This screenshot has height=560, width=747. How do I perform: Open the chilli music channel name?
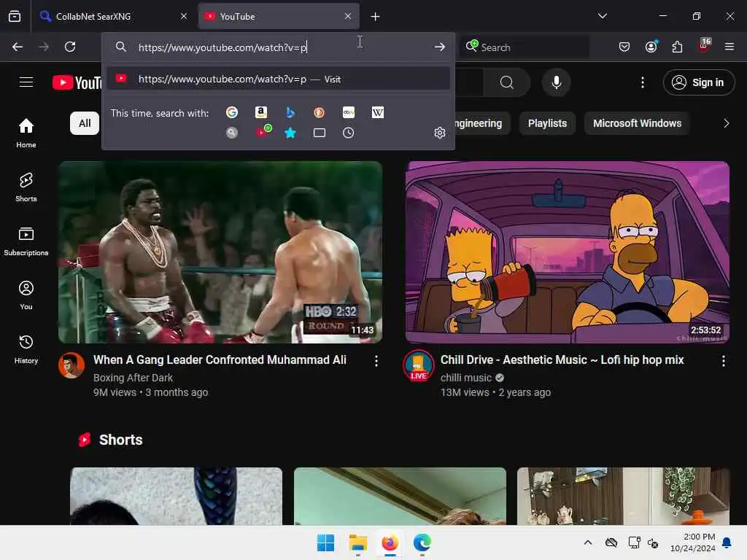[x=466, y=378]
